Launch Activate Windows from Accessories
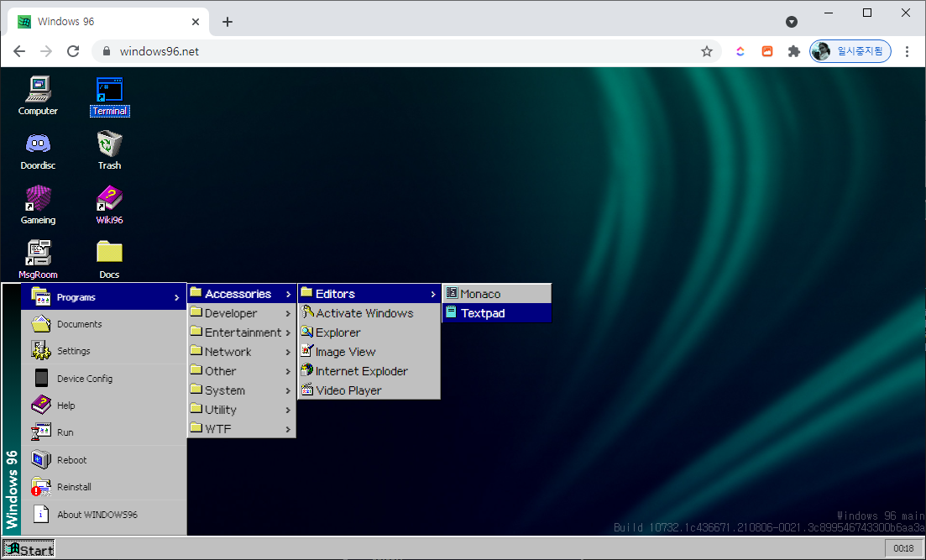Image resolution: width=926 pixels, height=560 pixels. [369, 313]
